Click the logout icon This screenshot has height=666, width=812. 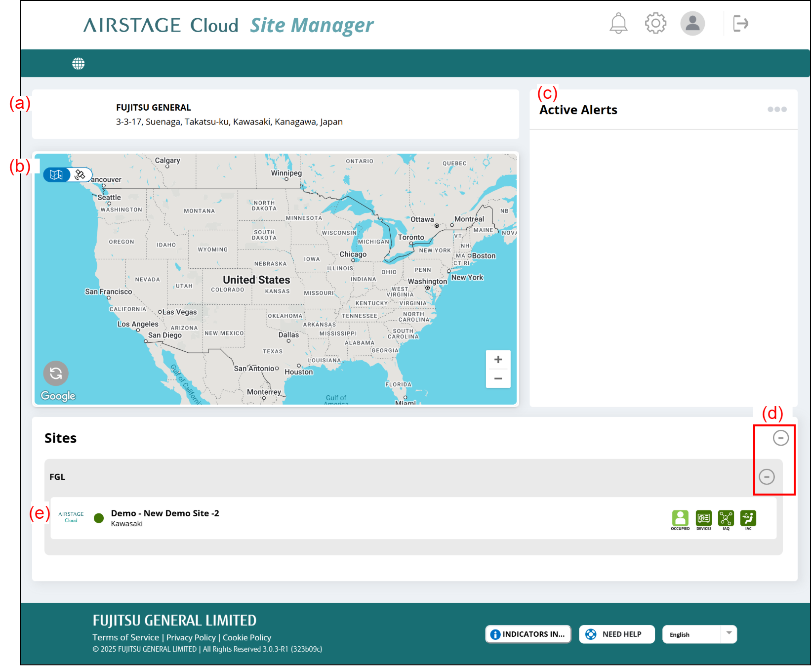tap(740, 23)
